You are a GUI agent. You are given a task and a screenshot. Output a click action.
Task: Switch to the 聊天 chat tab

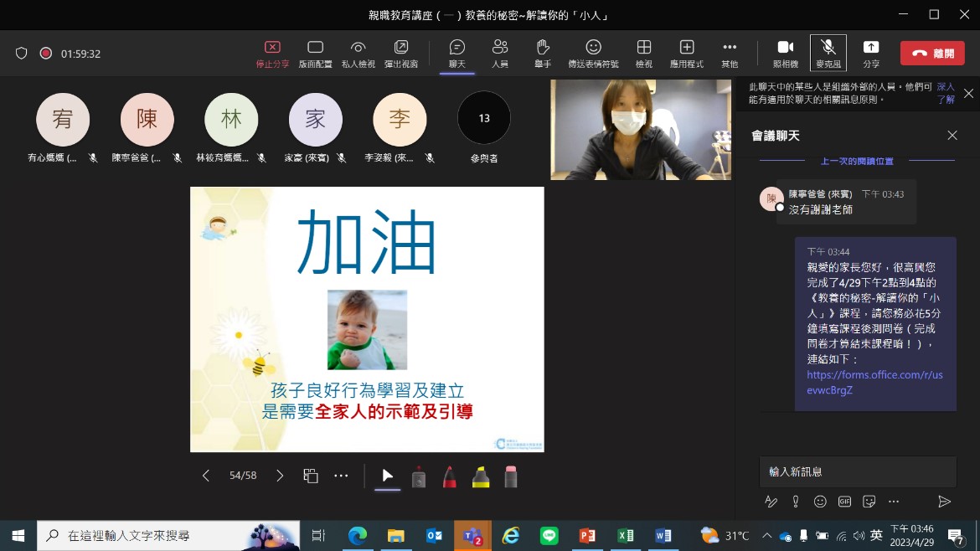(456, 48)
